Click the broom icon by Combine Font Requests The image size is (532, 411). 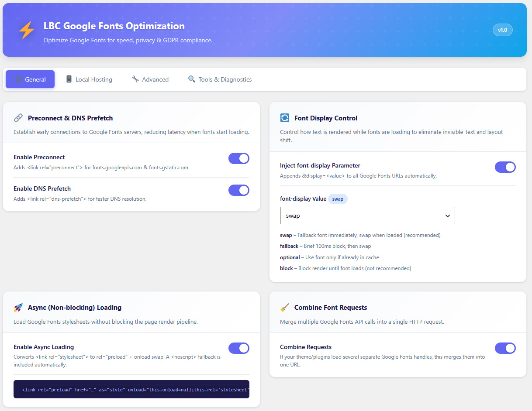[x=285, y=308]
